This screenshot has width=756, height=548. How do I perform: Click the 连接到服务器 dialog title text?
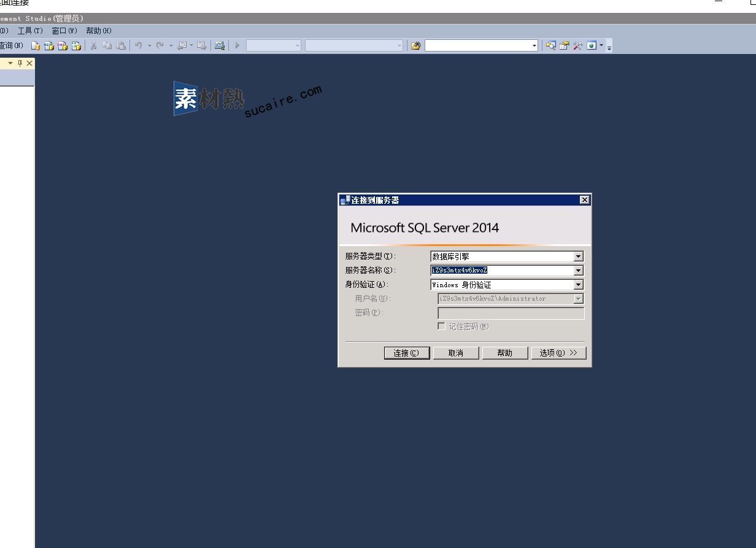(375, 200)
